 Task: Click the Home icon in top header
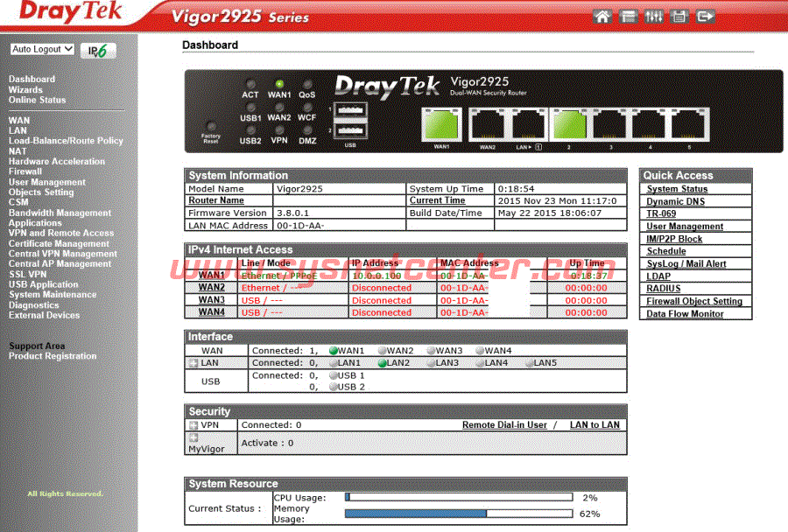coord(602,16)
